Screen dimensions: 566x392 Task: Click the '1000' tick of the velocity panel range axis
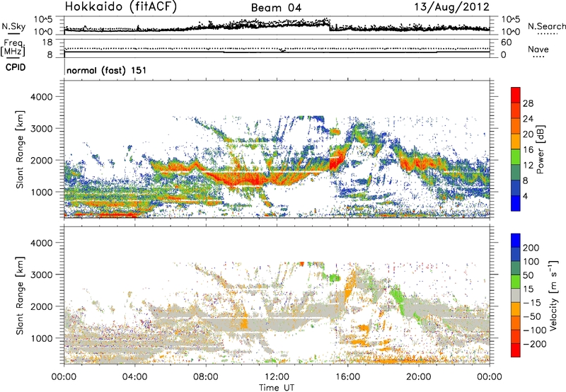click(41, 338)
